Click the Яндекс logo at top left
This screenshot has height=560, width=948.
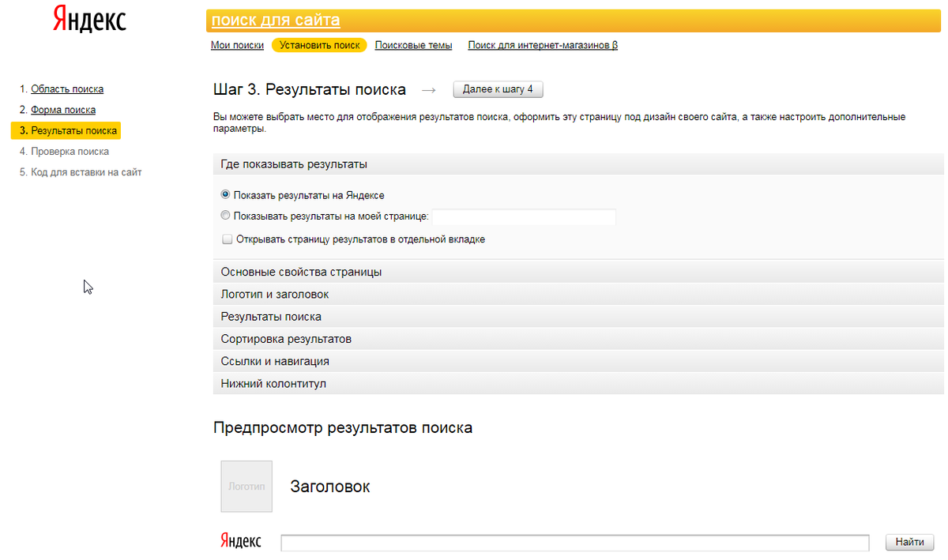point(89,19)
